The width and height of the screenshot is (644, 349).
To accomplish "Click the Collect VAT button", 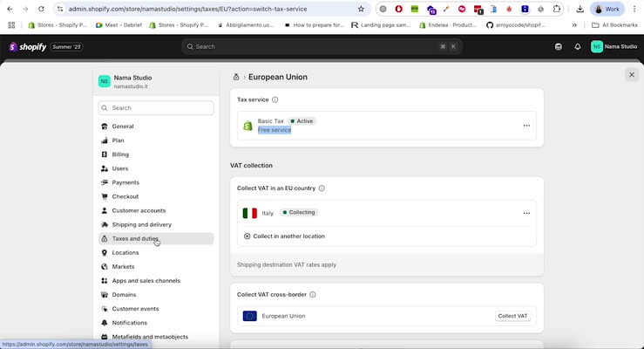I will (x=512, y=316).
